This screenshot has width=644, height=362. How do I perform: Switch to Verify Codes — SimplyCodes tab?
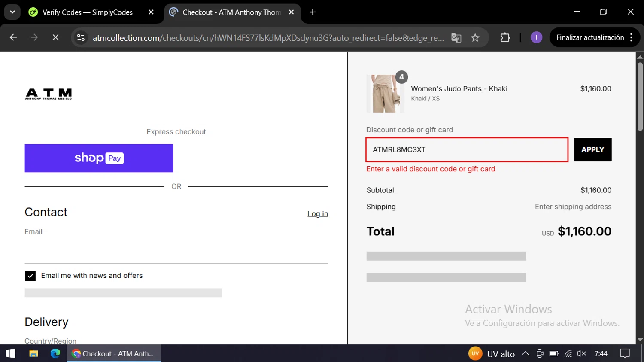coord(87,12)
